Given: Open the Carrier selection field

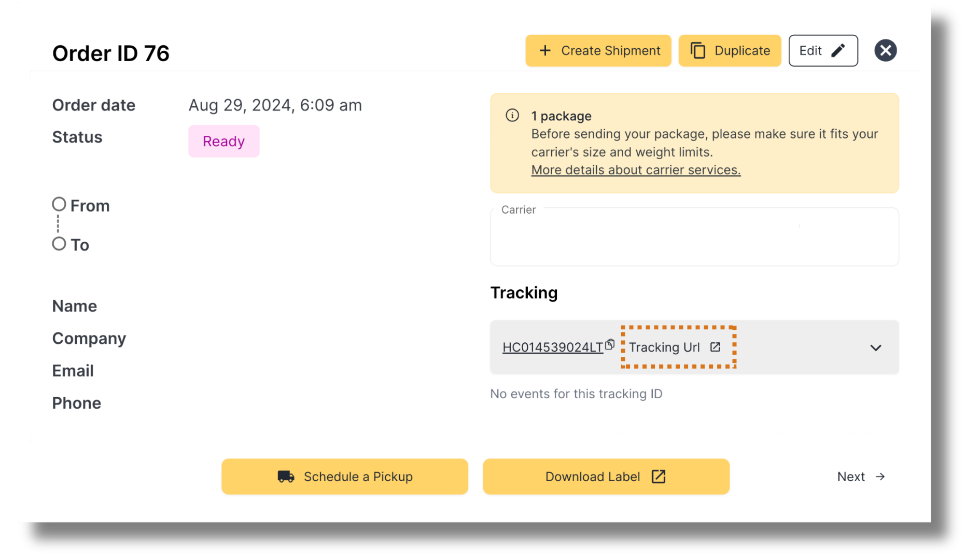Looking at the screenshot, I should pos(694,237).
